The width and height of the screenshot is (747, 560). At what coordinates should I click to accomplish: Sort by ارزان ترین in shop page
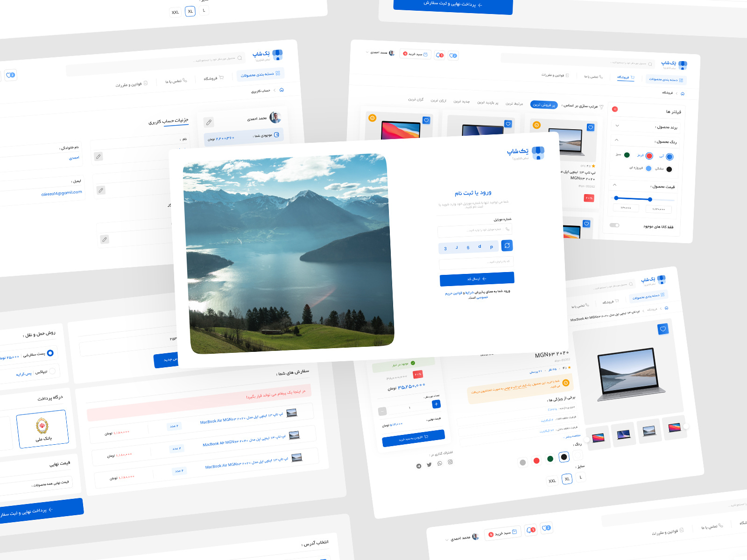[x=438, y=100]
